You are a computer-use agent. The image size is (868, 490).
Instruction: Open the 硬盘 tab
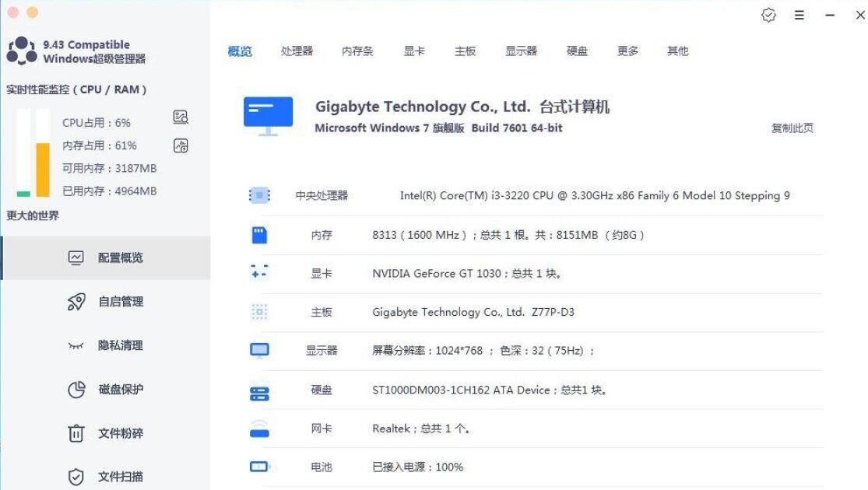coord(577,51)
